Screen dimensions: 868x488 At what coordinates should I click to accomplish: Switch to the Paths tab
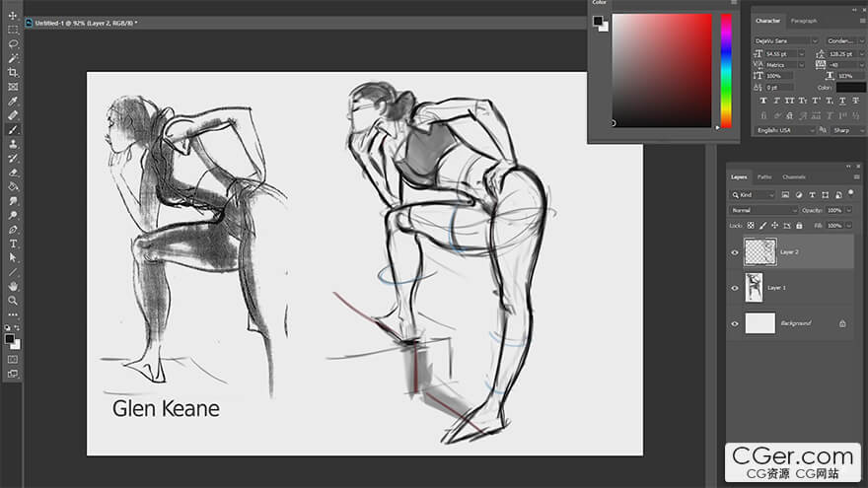763,177
